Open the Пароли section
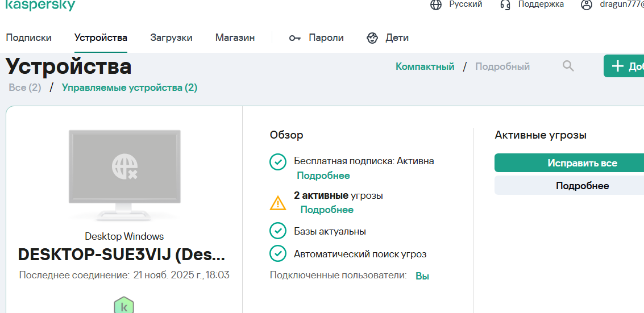 pos(326,37)
